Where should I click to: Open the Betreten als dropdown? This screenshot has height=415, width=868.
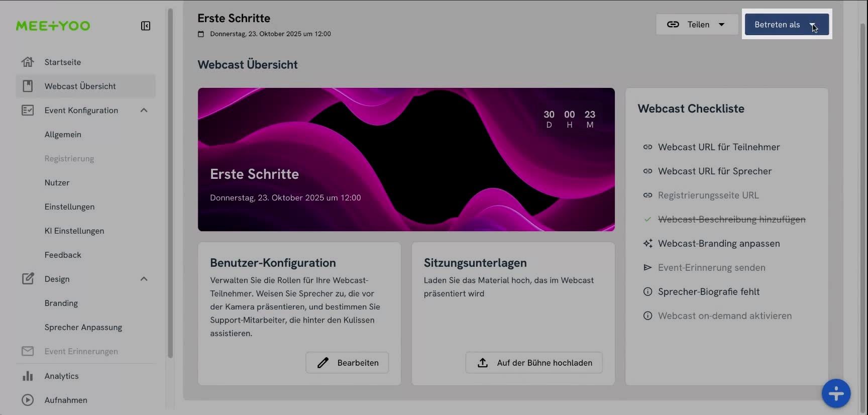pyautogui.click(x=786, y=25)
